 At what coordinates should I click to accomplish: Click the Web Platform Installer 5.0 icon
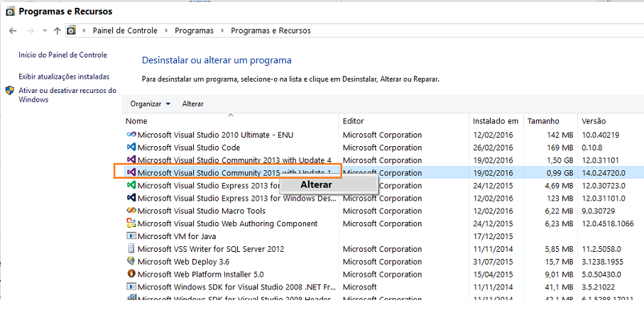pyautogui.click(x=131, y=274)
